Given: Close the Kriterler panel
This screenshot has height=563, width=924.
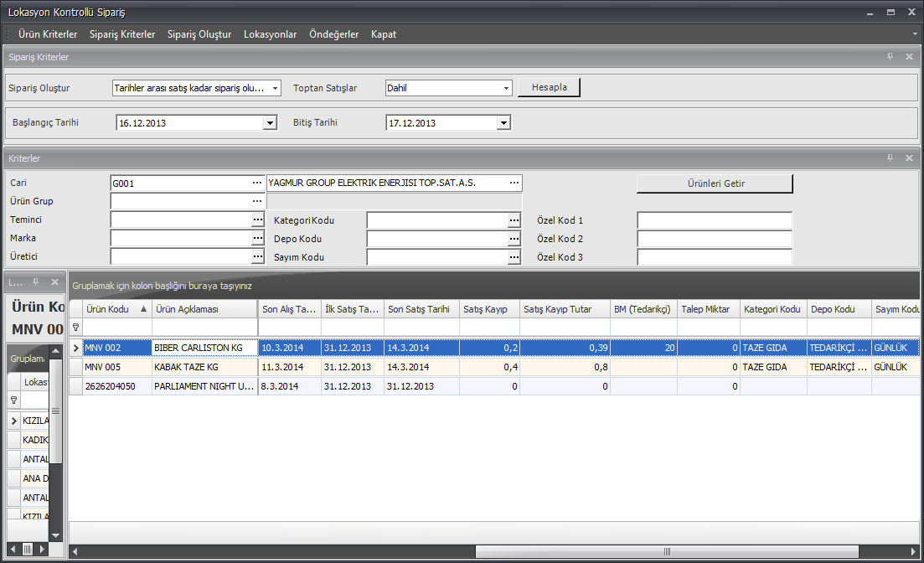Looking at the screenshot, I should pos(909,158).
